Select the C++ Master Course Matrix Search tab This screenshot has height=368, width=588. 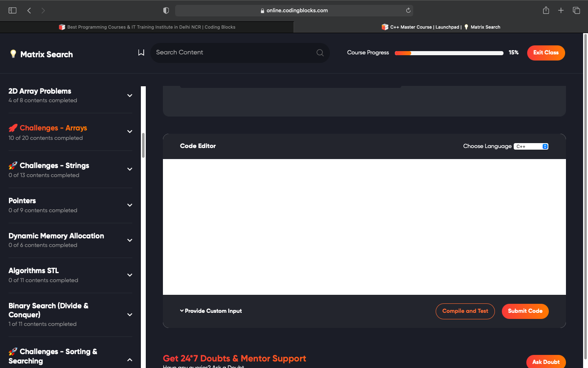coord(441,27)
